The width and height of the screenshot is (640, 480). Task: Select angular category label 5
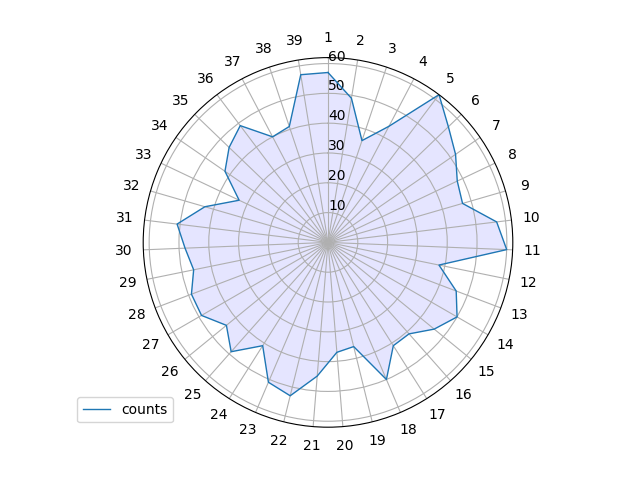pyautogui.click(x=450, y=78)
